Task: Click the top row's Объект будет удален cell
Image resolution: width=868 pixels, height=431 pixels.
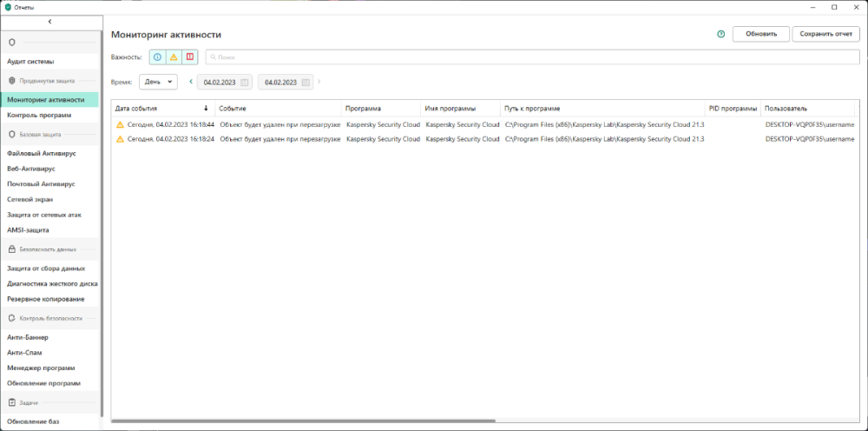Action: point(280,124)
